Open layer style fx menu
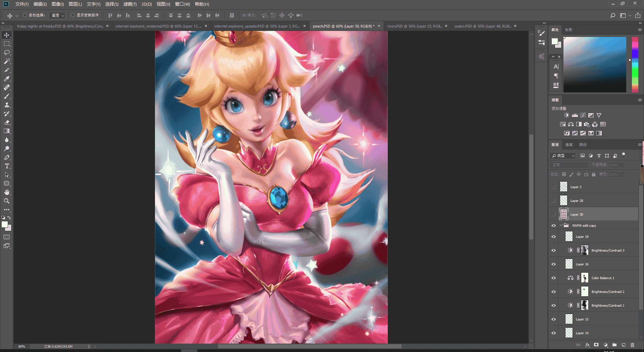The image size is (644, 352). (x=587, y=345)
